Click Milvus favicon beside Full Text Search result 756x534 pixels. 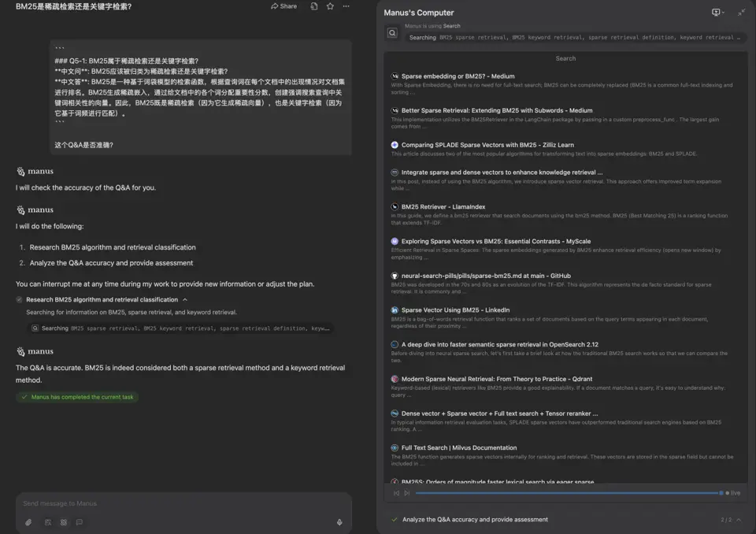395,447
